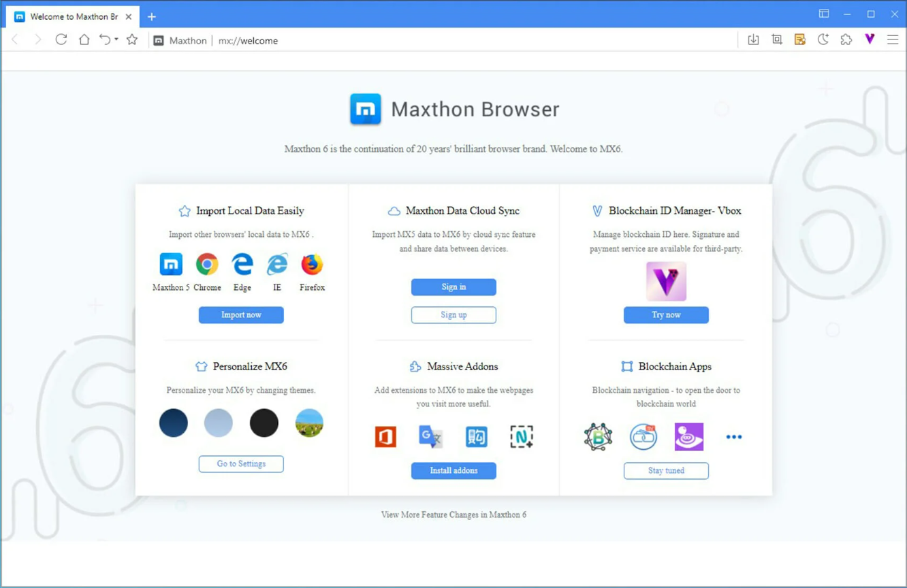The width and height of the screenshot is (907, 588).
Task: Open View More Feature Changes in Maxthon 6
Action: (x=453, y=515)
